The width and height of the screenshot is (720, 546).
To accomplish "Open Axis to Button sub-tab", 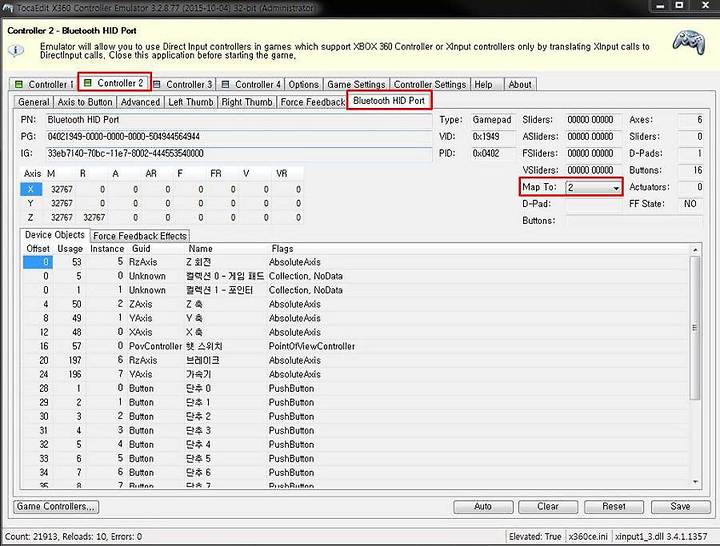I will pos(85,102).
